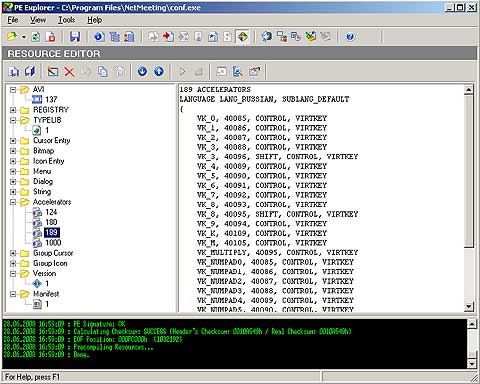This screenshot has height=384, width=480.
Task: Expand the Menu folder in tree
Action: click(13, 171)
